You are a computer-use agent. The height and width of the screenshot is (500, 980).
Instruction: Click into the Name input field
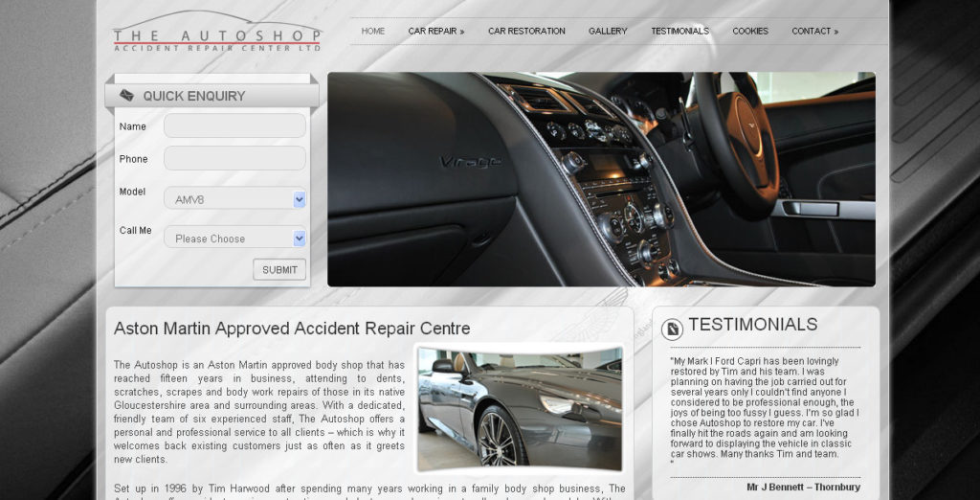[x=235, y=125]
